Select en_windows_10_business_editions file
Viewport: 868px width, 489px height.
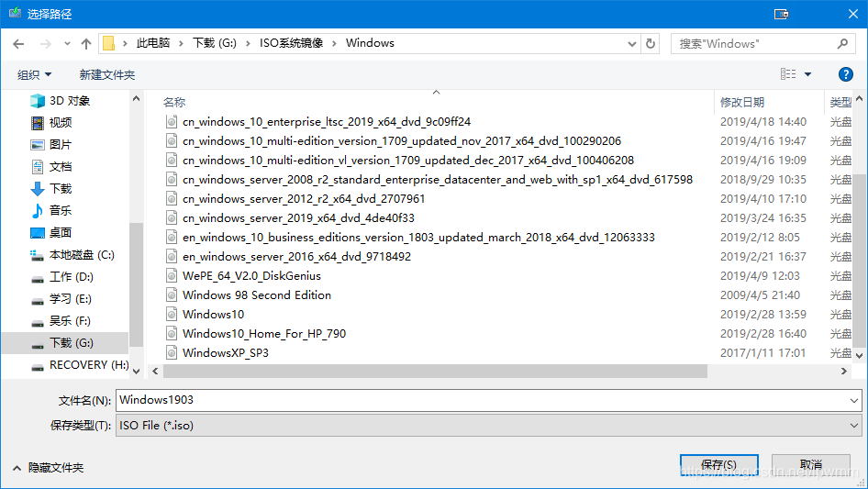click(x=418, y=238)
